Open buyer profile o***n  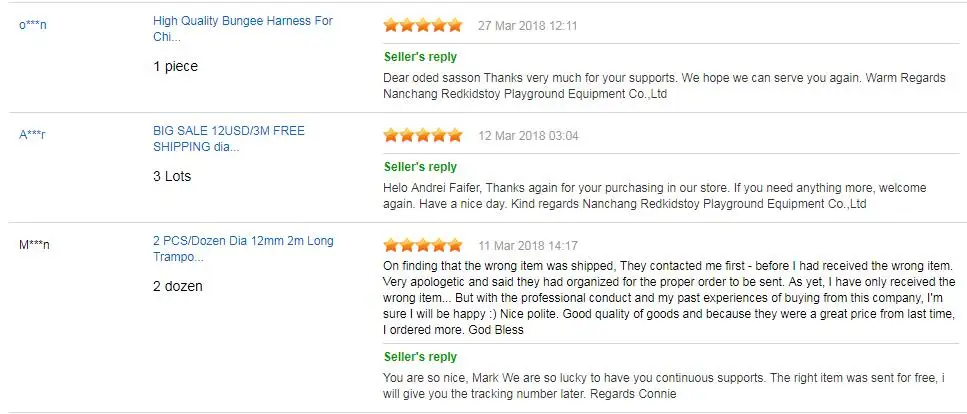[33, 24]
